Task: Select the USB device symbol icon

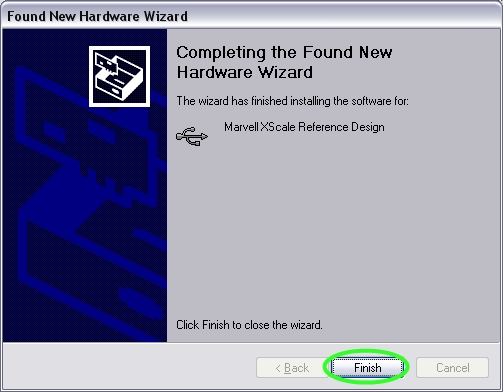Action: click(192, 136)
